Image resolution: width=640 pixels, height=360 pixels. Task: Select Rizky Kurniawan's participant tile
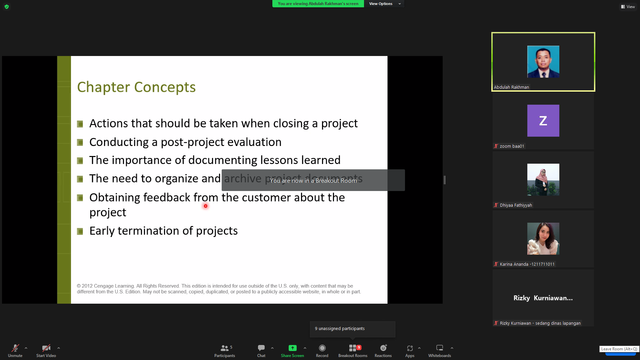543,298
